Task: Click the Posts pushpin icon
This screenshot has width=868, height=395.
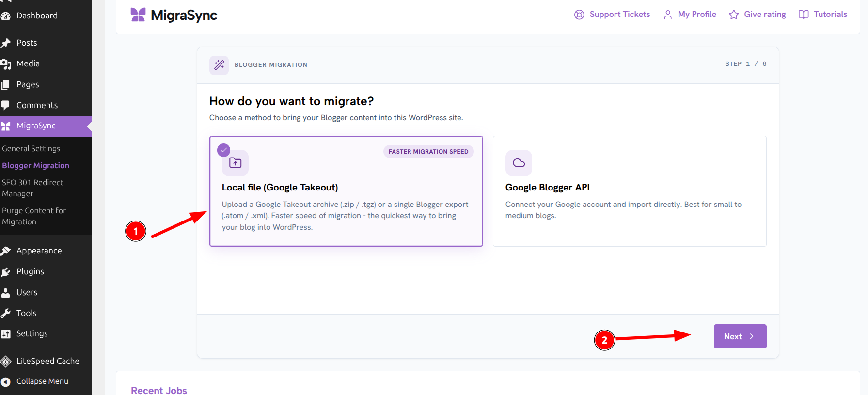Action: 6,43
